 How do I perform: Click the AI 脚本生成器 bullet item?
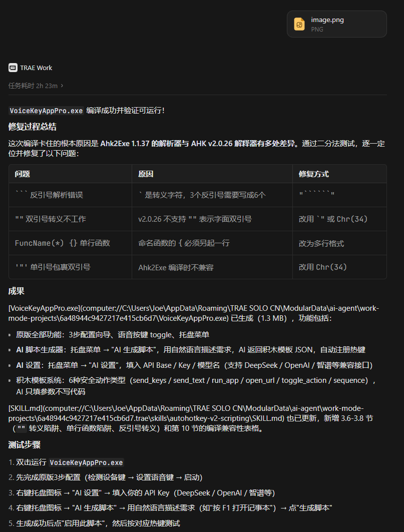point(190,350)
